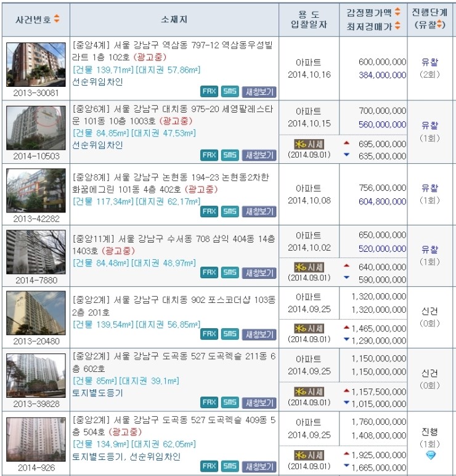
Task: Click SMS button for case 2014-7880
Action: tap(230, 272)
